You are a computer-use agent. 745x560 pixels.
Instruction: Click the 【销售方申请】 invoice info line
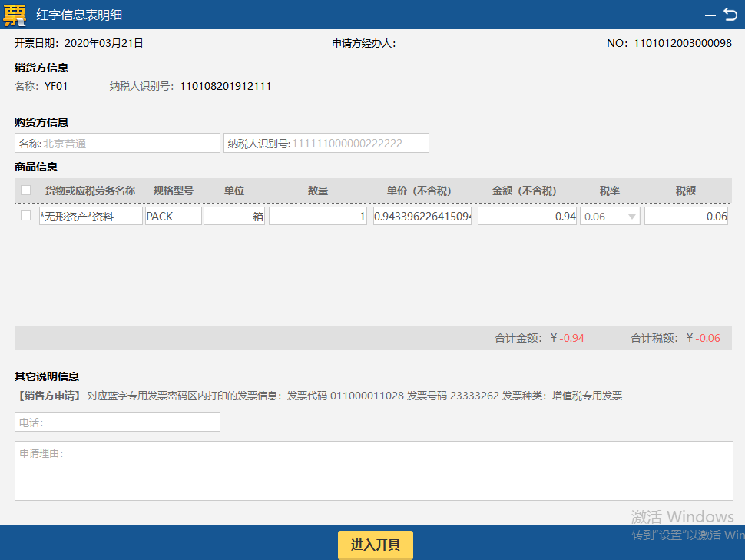(x=318, y=396)
